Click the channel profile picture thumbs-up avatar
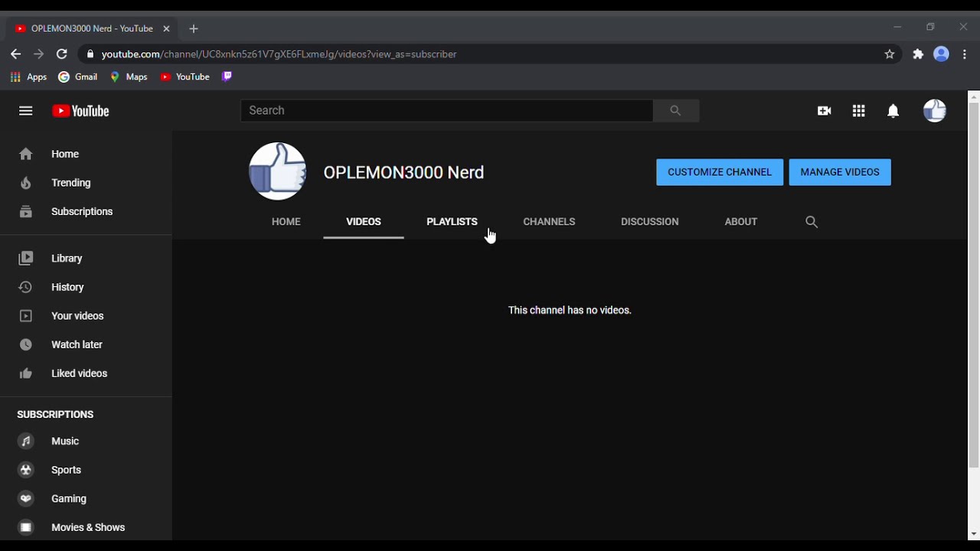The height and width of the screenshot is (551, 980). pos(278,171)
